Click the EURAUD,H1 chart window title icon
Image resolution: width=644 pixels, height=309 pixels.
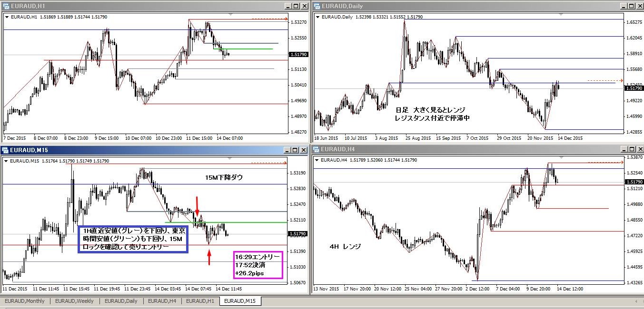pyautogui.click(x=6, y=6)
